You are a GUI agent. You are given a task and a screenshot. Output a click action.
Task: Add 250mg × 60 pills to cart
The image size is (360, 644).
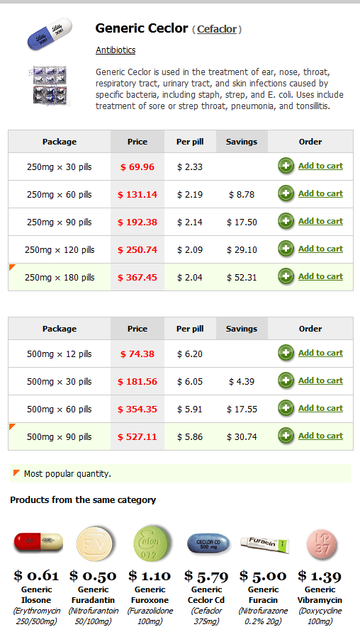(x=320, y=193)
